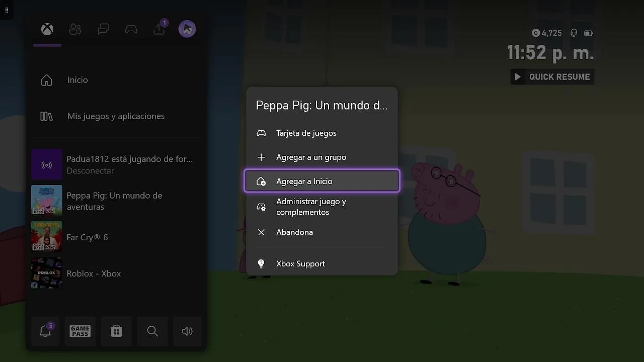
Task: Click the context menu title Peppa Pig: Un mundo d...
Action: (322, 105)
